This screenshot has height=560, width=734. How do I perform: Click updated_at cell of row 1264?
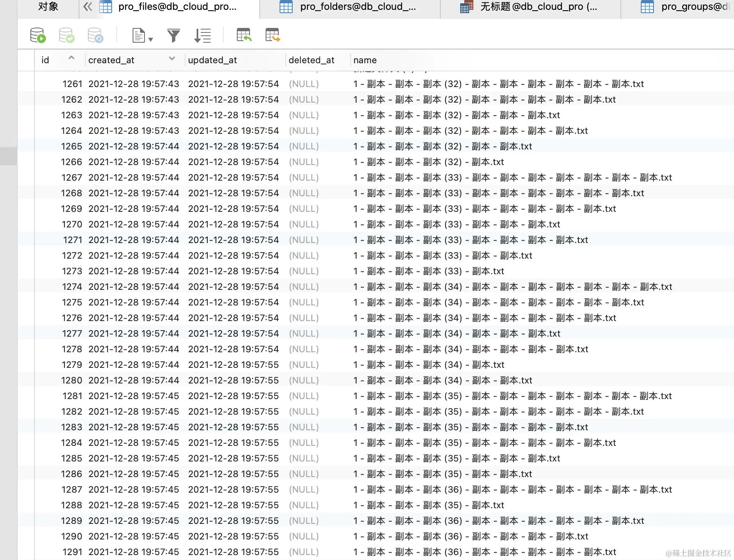click(234, 131)
